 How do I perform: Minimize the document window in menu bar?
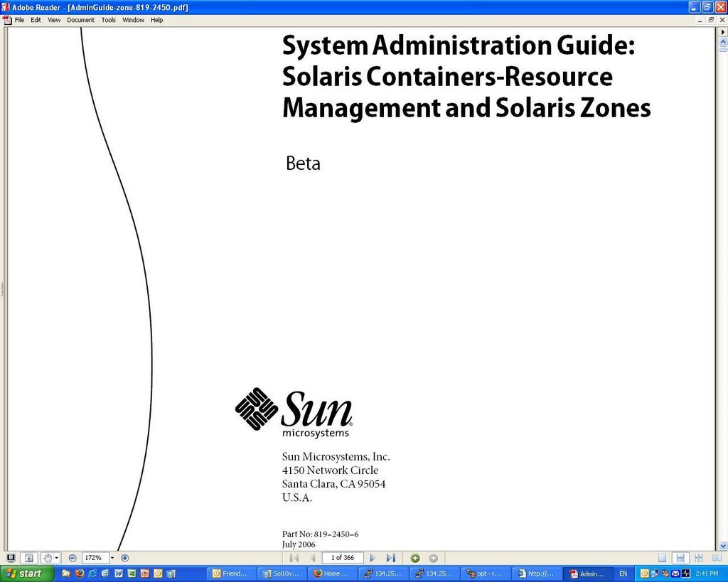tap(700, 20)
